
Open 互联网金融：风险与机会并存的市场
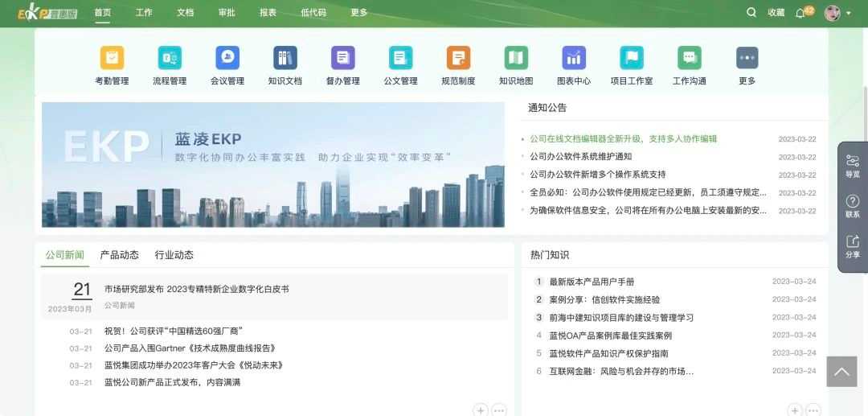pos(621,371)
